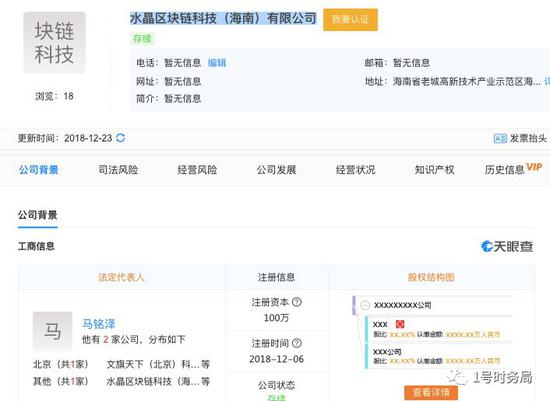Click the 股权结构图 column header
The width and height of the screenshot is (550, 401).
(x=431, y=277)
